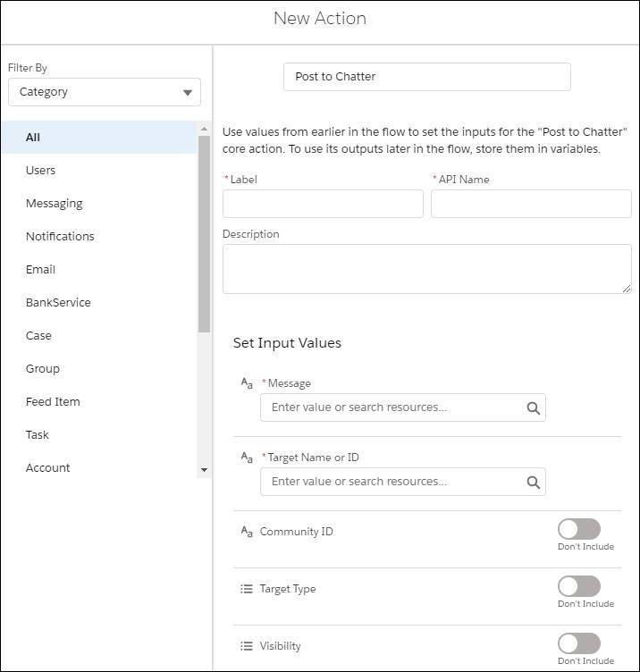The width and height of the screenshot is (640, 672).
Task: Click the Don't Include label under Target Type
Action: (585, 603)
